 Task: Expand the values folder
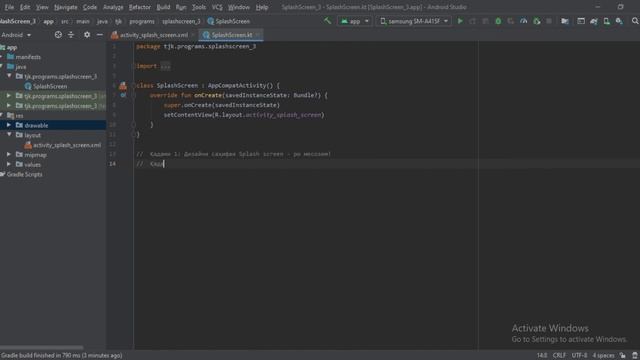pos(9,164)
